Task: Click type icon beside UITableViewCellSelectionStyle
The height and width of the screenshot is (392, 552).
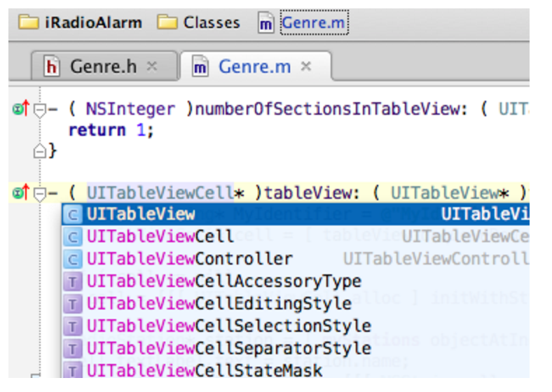Action: tap(73, 326)
